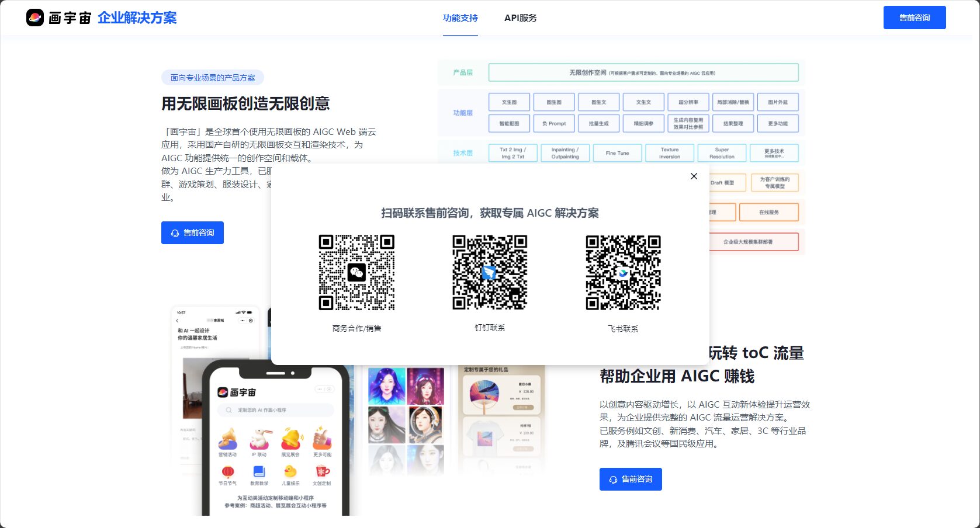Click the 精细调参 feature box
The height and width of the screenshot is (528, 980).
coord(643,123)
